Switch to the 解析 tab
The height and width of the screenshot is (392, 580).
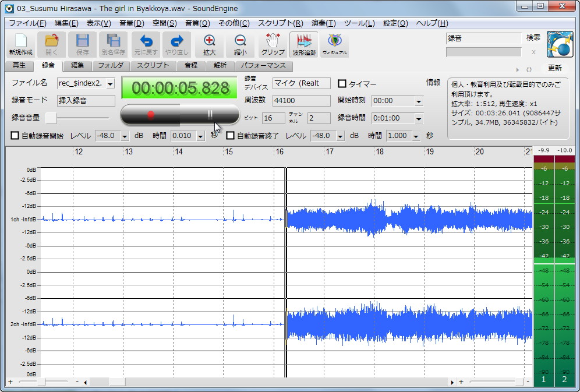tap(220, 66)
